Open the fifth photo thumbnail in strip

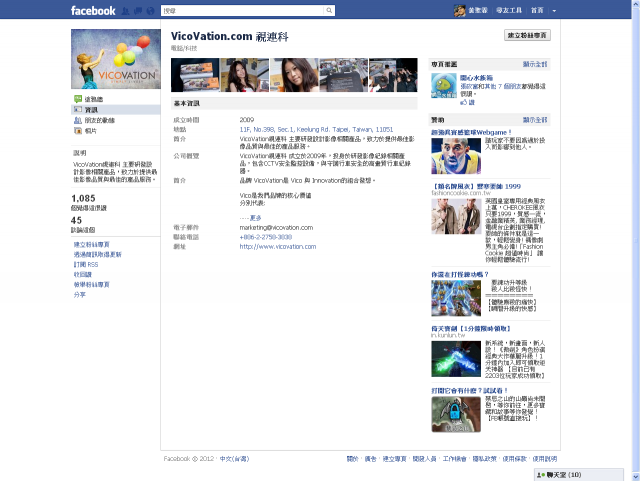393,75
